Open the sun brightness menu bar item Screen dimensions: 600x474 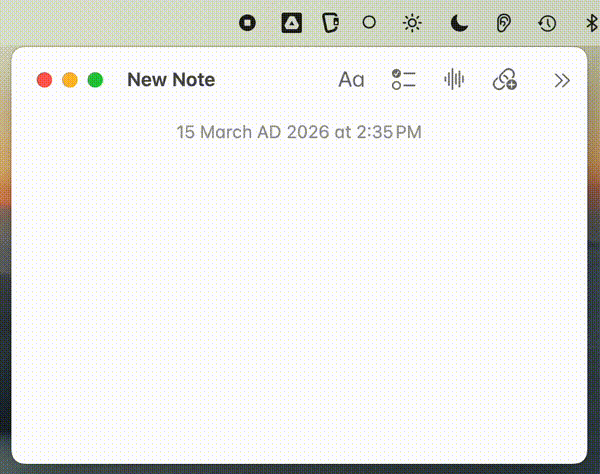pos(412,22)
